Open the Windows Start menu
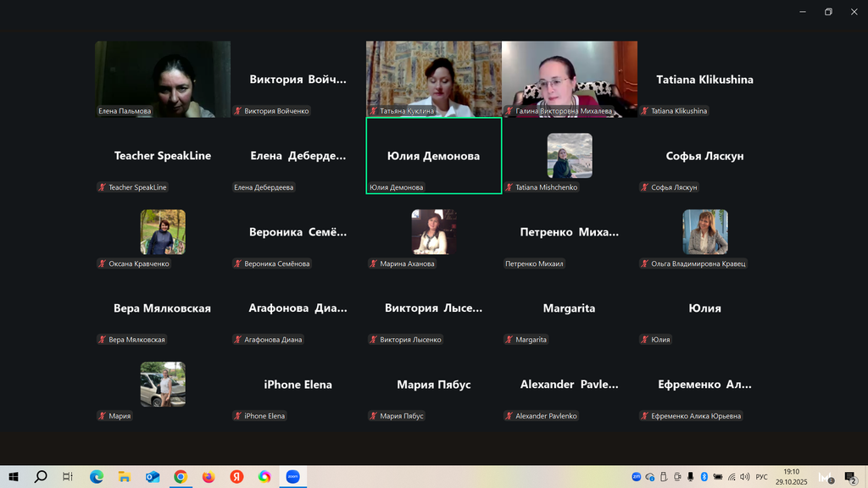 click(12, 477)
